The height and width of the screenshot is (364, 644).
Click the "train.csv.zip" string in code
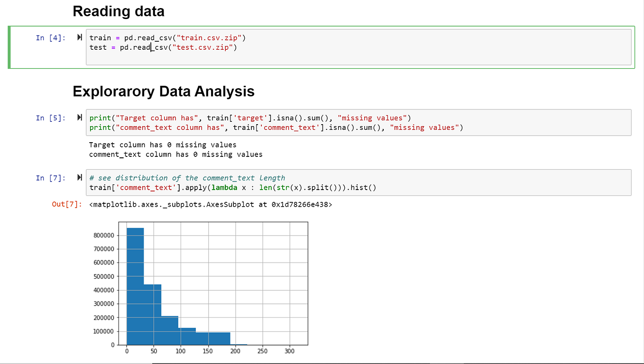[x=209, y=37]
